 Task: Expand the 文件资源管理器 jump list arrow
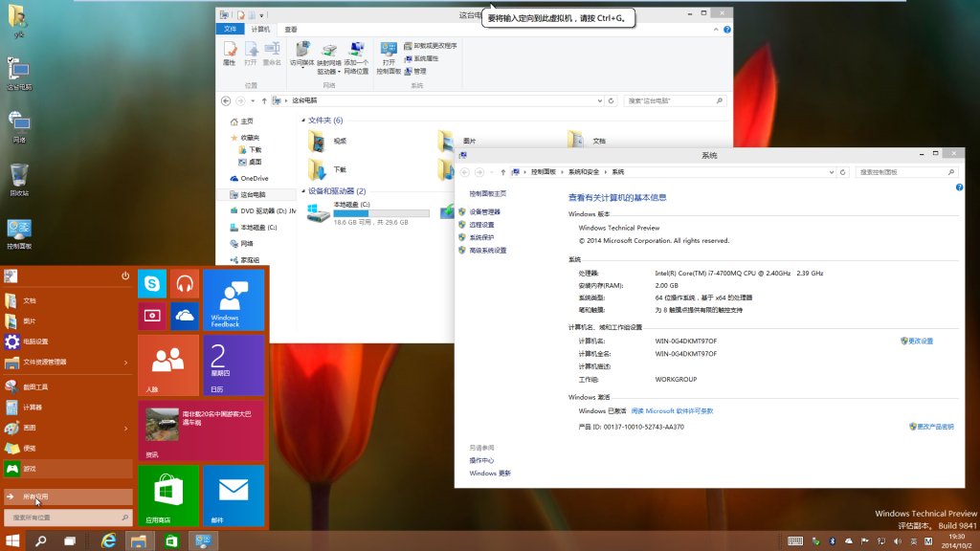[125, 363]
